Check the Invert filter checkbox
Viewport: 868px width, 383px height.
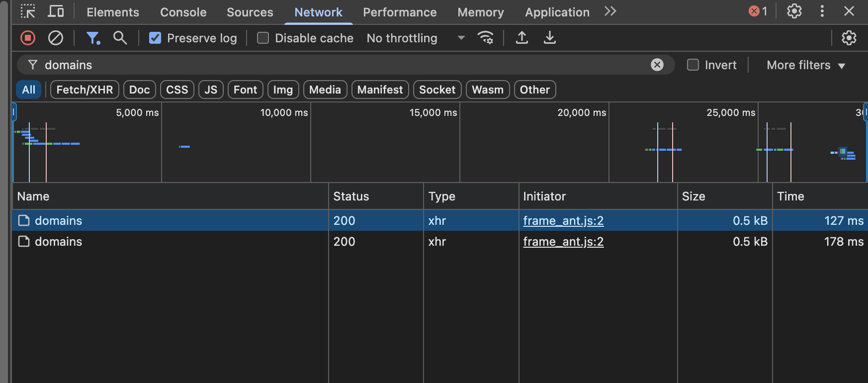coord(693,65)
